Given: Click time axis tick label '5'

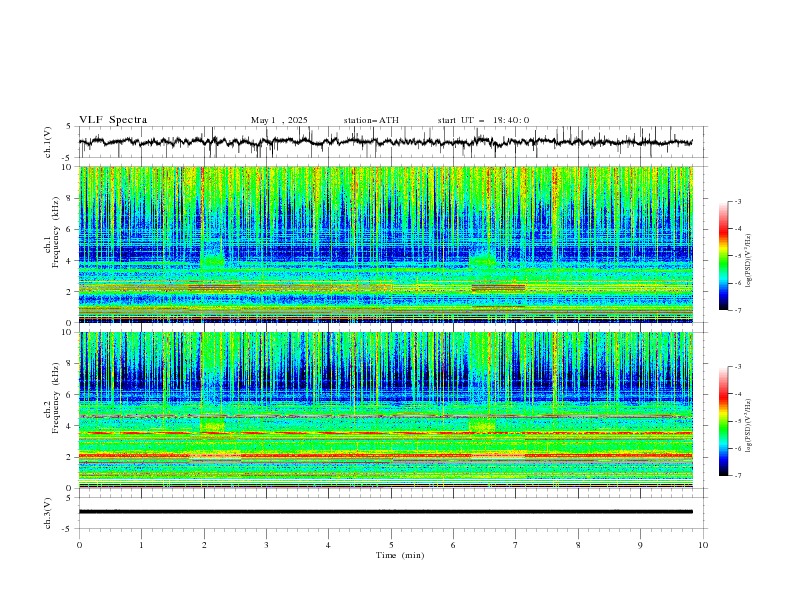Looking at the screenshot, I should (x=391, y=545).
